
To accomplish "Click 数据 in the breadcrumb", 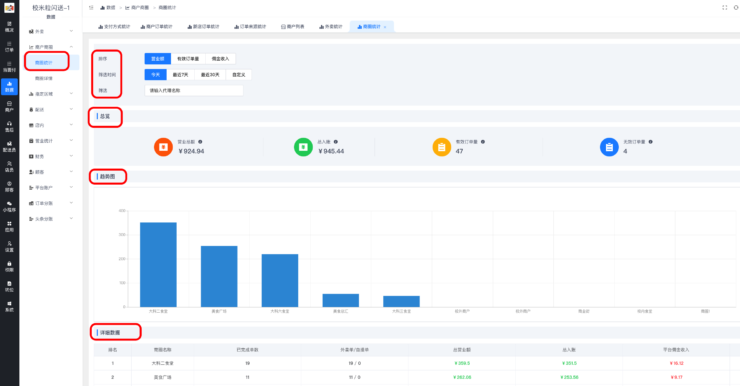I will coord(108,8).
